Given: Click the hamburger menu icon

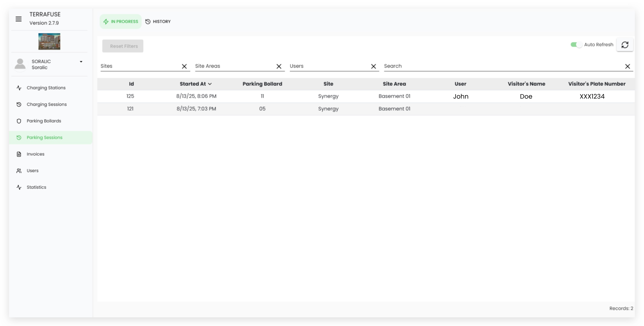Looking at the screenshot, I should click(19, 19).
